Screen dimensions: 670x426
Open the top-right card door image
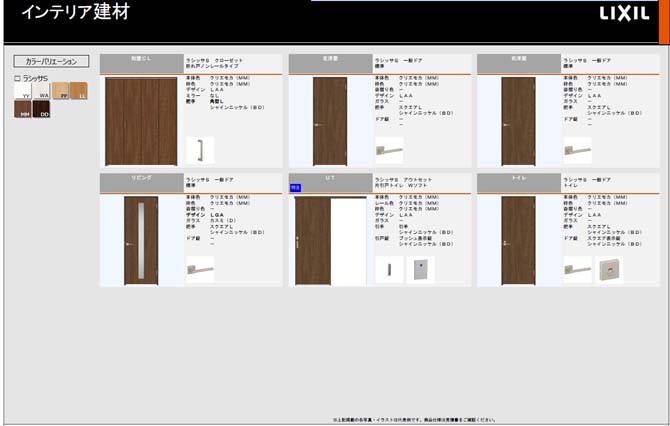click(x=518, y=121)
